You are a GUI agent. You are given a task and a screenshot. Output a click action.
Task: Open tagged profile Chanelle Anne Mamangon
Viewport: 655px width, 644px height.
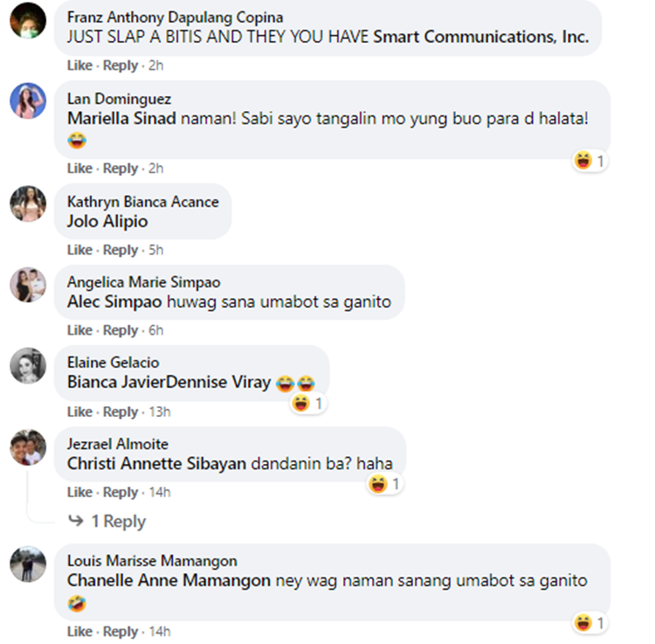point(169,580)
